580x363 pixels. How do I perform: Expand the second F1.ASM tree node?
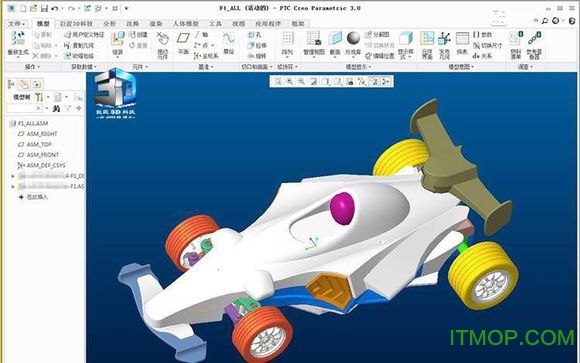click(13, 186)
